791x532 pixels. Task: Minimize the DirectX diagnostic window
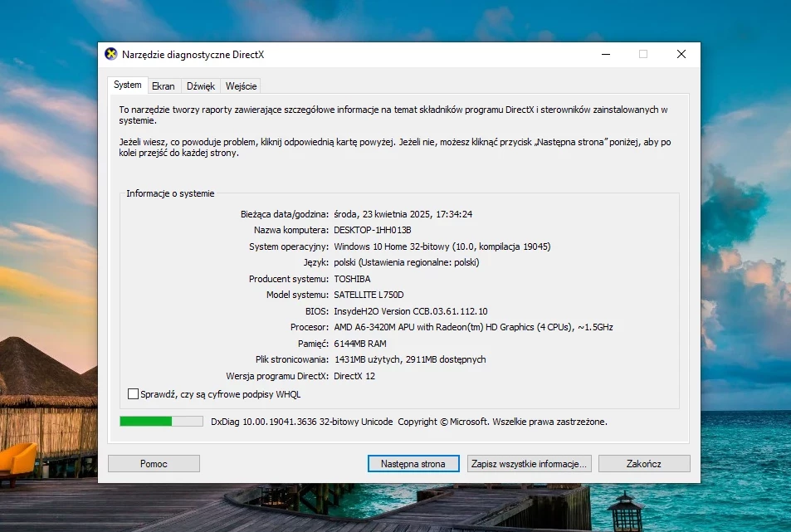tap(606, 54)
